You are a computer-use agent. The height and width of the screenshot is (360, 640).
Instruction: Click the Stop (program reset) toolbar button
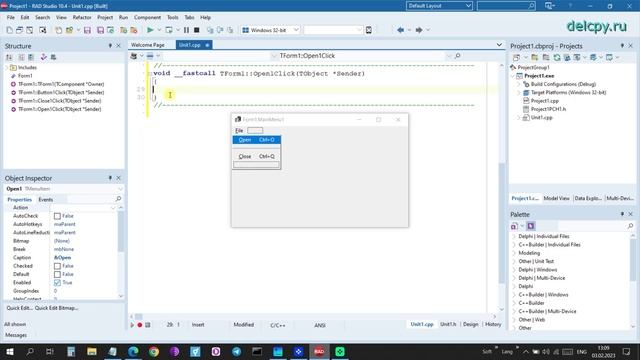[196, 30]
